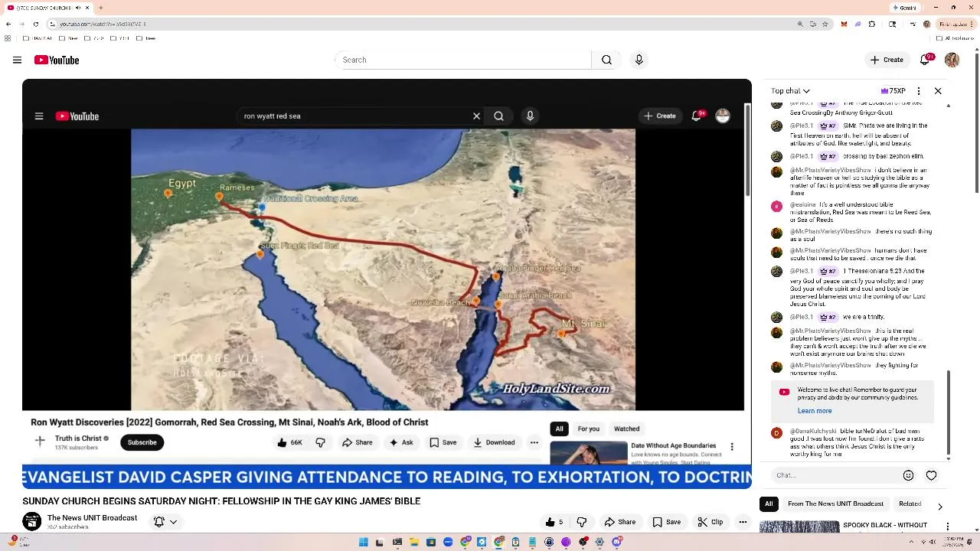Bookmark this page with the star icon

[825, 24]
